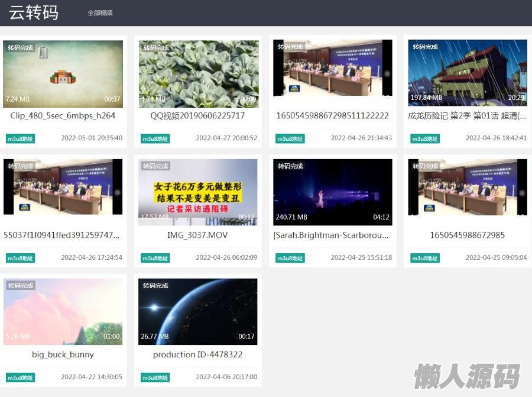Click m3u8地址 button for 成龙历险记
The height and width of the screenshot is (397, 532).
pos(425,138)
